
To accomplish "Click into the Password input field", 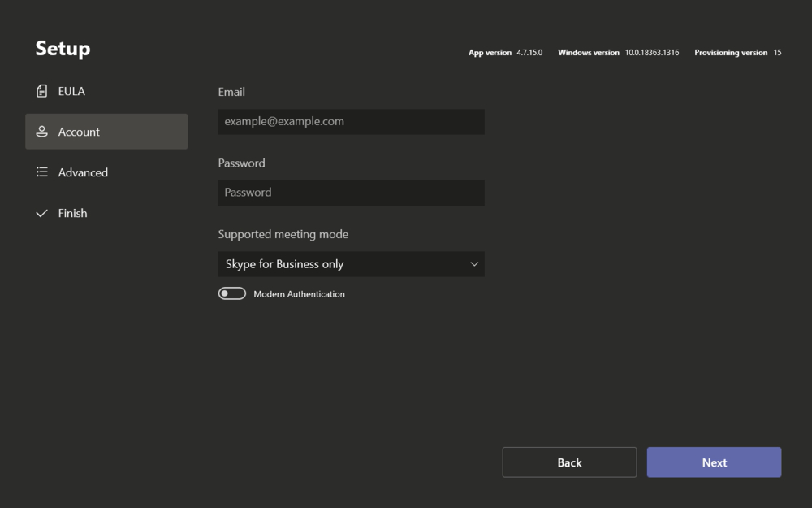I will pos(351,192).
